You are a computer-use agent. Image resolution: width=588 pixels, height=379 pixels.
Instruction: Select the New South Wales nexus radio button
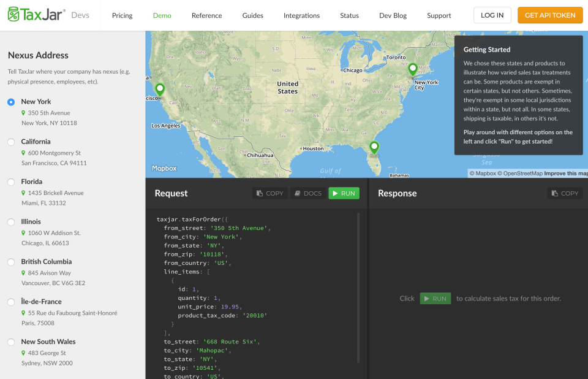click(x=11, y=342)
